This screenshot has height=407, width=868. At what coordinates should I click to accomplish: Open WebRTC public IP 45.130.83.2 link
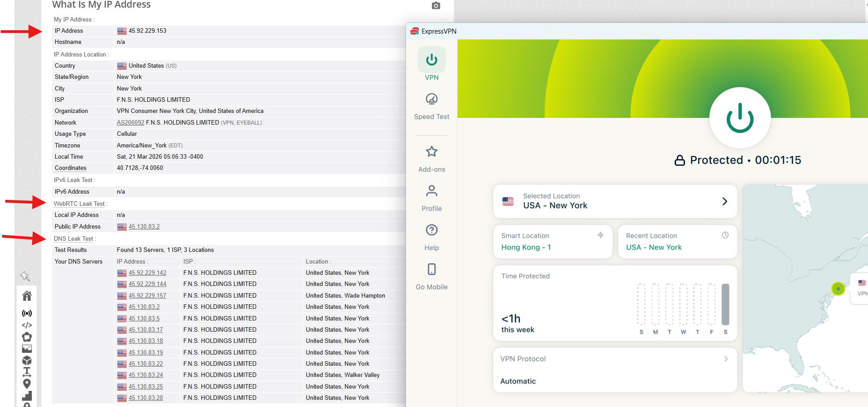pyautogui.click(x=144, y=226)
